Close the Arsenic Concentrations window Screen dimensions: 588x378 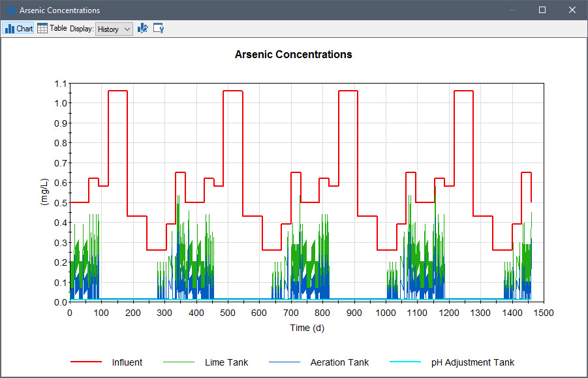[572, 10]
